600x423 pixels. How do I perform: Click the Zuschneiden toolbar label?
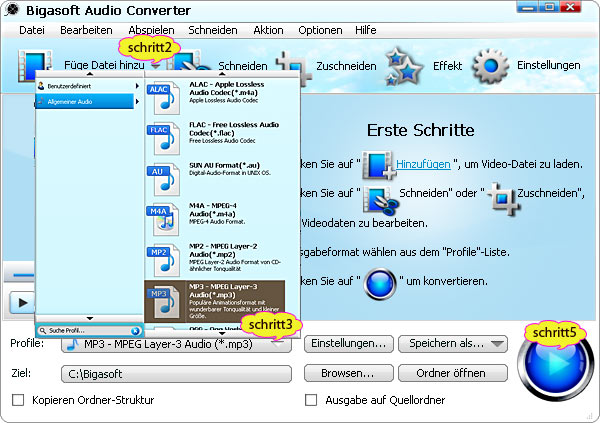pos(346,66)
